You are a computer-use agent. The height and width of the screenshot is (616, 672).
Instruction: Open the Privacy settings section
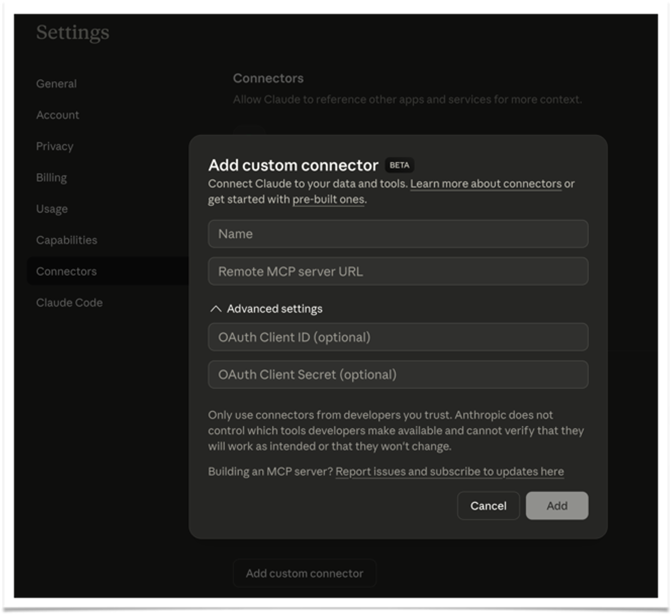coord(55,146)
